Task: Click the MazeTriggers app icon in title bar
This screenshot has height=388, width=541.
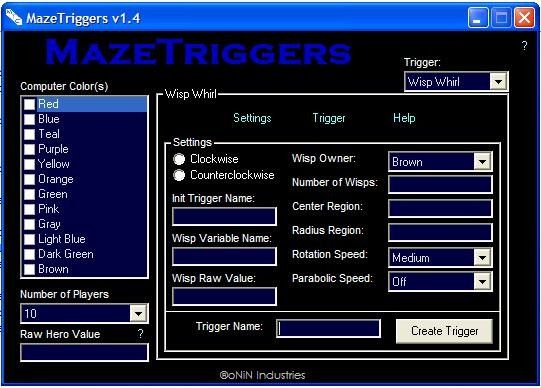Action: point(14,17)
